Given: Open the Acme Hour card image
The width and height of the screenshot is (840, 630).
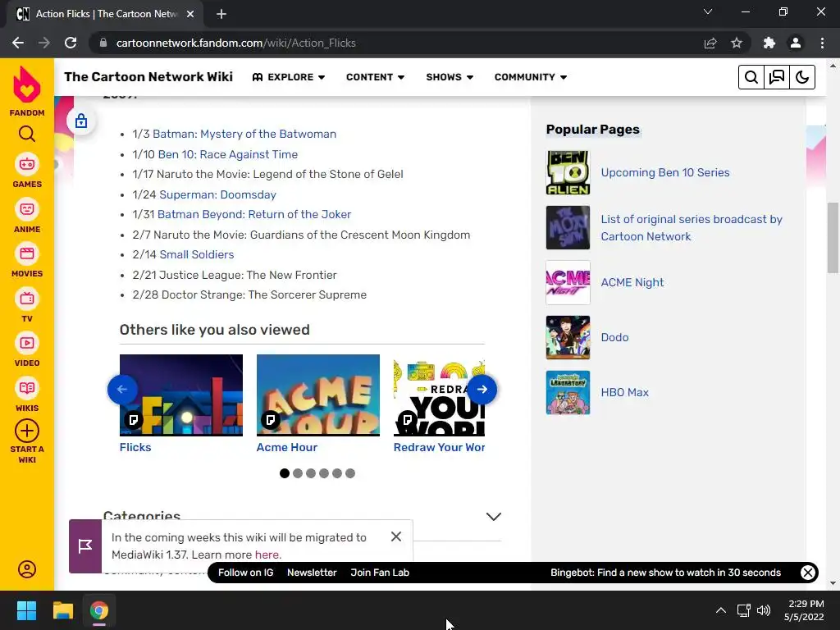Looking at the screenshot, I should 318,395.
